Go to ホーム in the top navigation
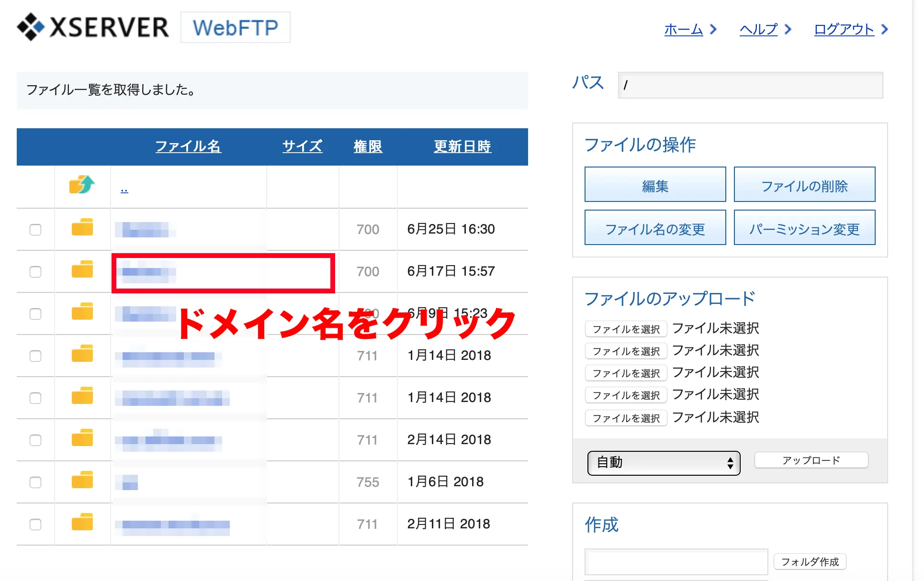The width and height of the screenshot is (924, 581). pos(683,30)
